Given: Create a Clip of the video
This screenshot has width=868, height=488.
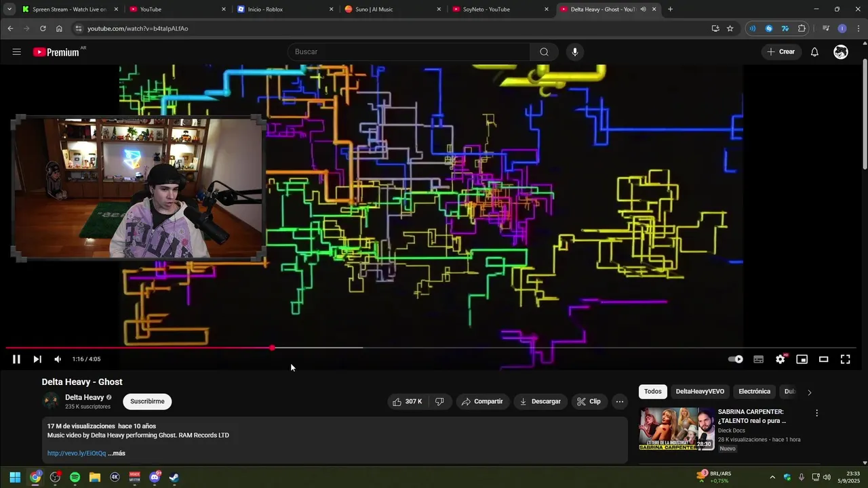Looking at the screenshot, I should tap(589, 402).
